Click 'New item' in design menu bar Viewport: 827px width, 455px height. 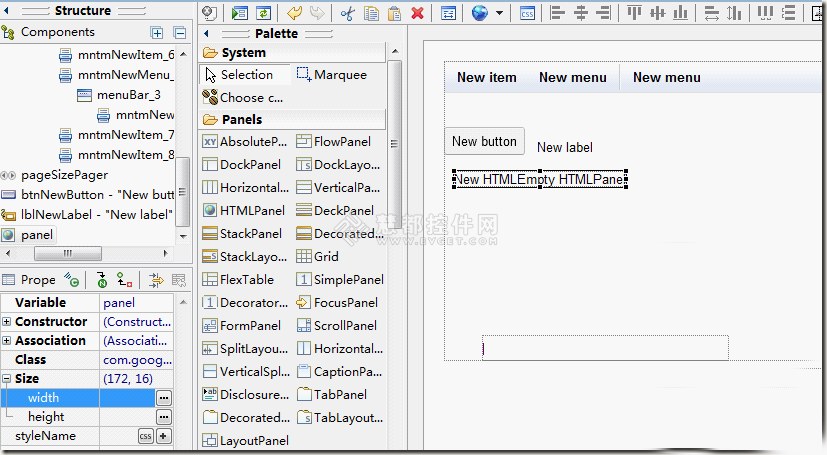486,78
